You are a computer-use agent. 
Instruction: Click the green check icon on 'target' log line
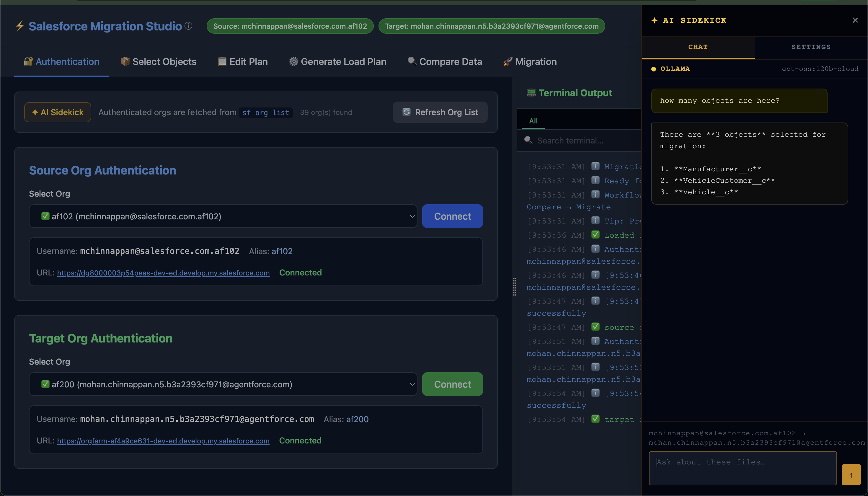(x=595, y=419)
